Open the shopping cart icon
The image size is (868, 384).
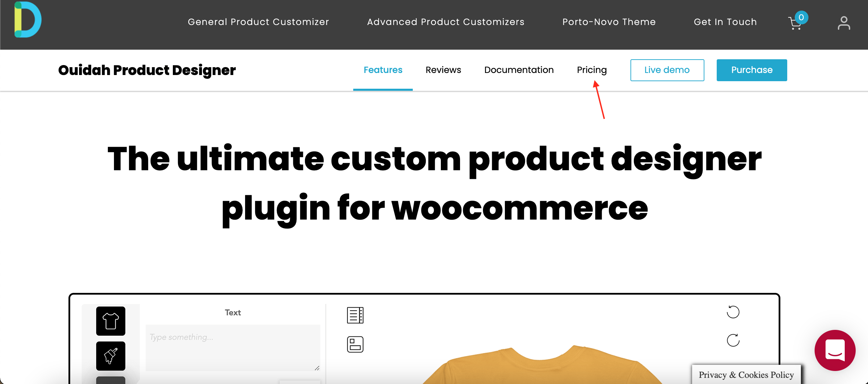tap(795, 23)
